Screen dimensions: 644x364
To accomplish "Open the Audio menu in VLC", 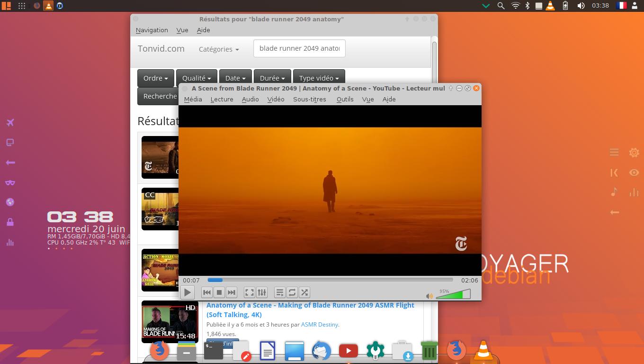I will pos(250,99).
